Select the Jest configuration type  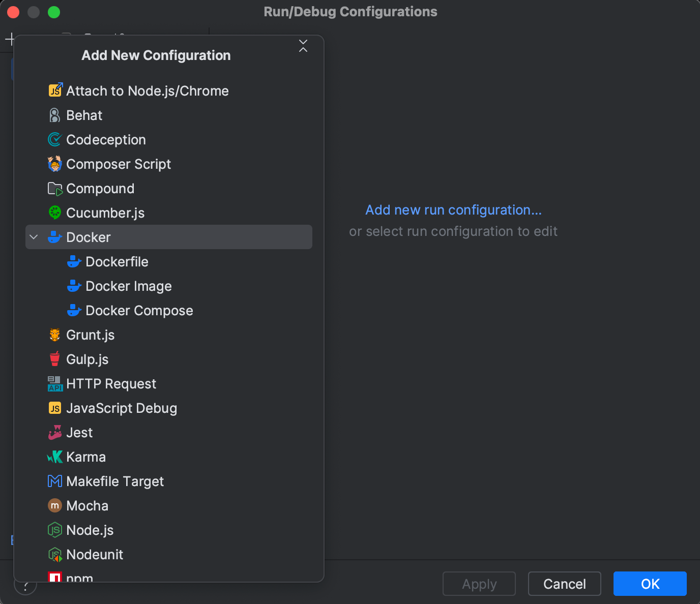tap(79, 432)
